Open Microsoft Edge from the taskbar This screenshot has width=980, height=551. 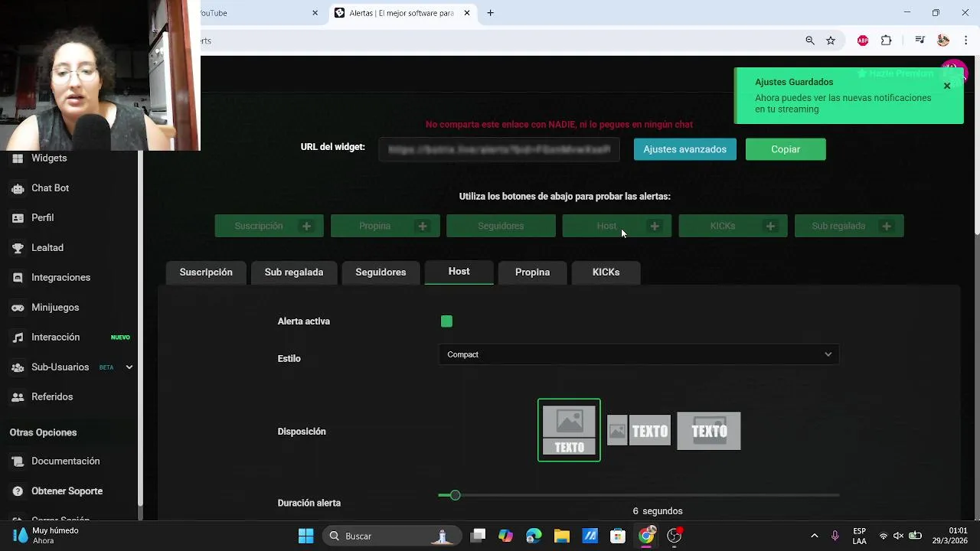pos(534,536)
